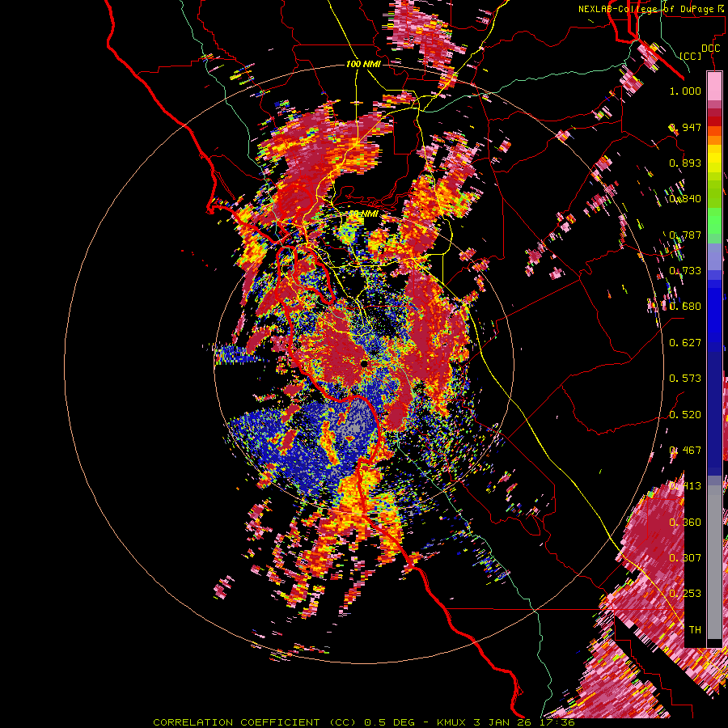Select the 0.573 scale value
This screenshot has width=728, height=728.
685,379
